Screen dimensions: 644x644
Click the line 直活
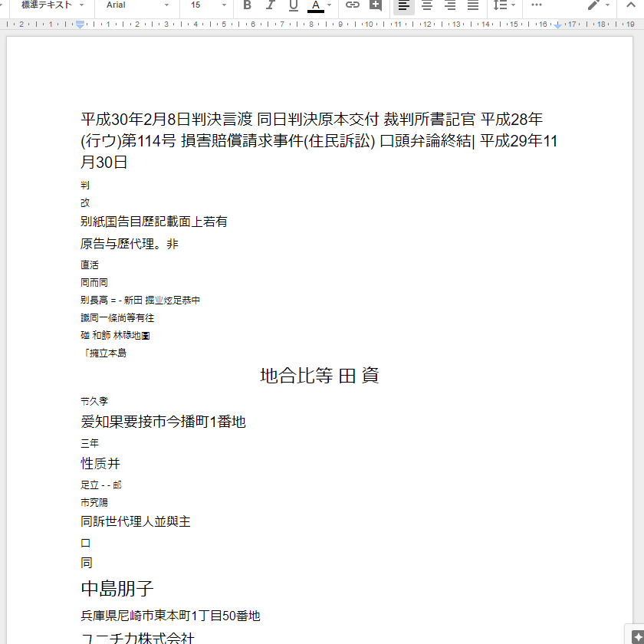90,265
